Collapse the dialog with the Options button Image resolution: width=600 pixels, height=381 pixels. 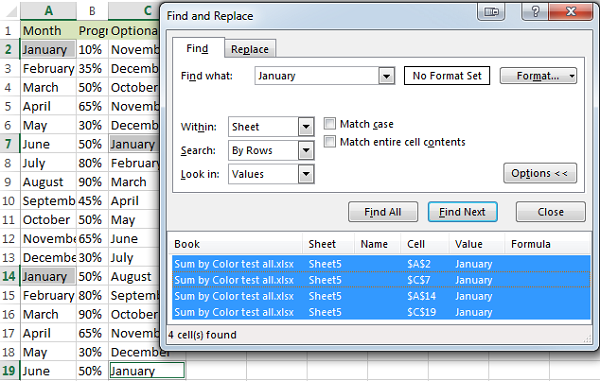(x=540, y=173)
